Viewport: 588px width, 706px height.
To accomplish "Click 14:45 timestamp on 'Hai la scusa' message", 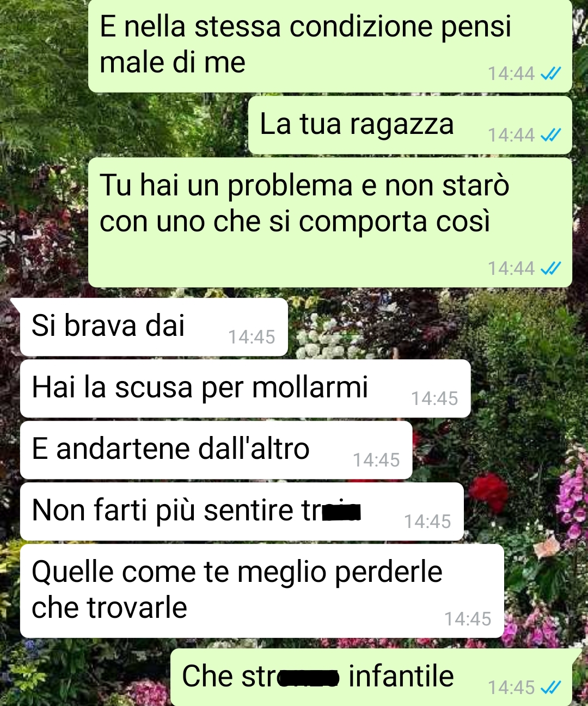I will [434, 398].
